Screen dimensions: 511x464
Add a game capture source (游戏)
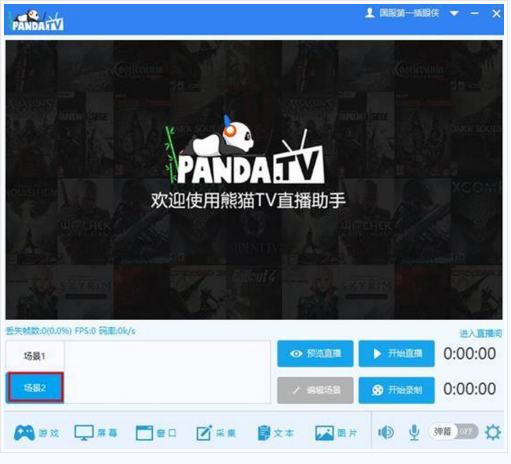(36, 433)
